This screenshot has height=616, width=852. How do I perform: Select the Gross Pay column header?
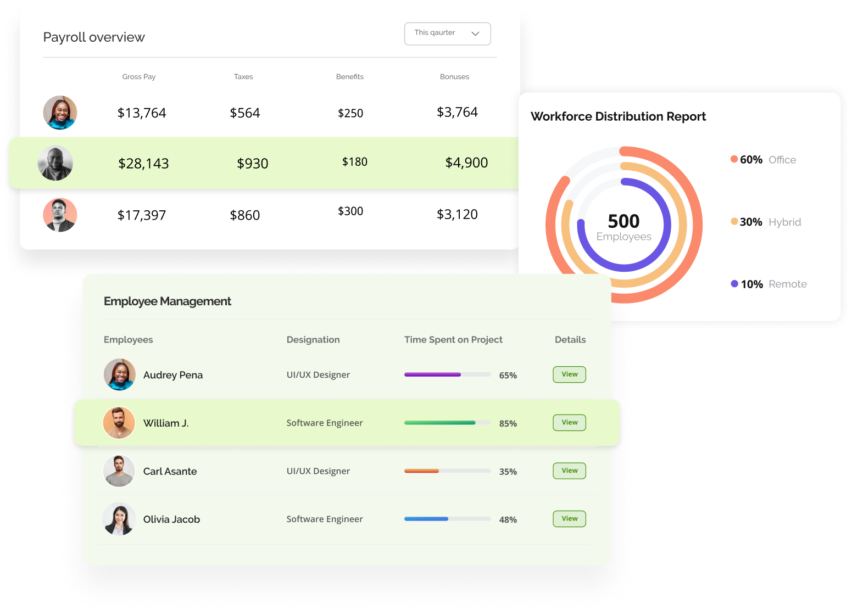point(138,77)
